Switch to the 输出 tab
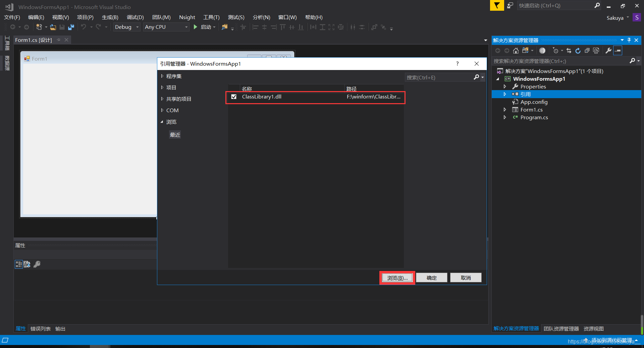The height and width of the screenshot is (348, 644). coord(60,329)
